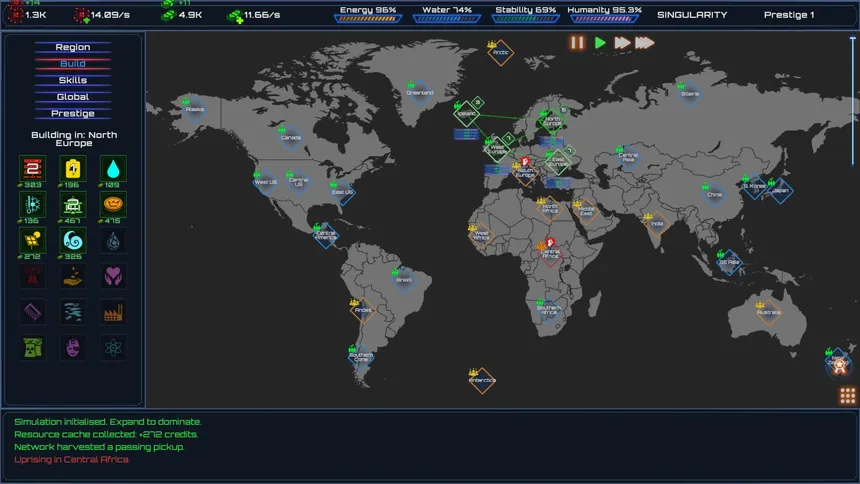Pause the simulation

(577, 43)
